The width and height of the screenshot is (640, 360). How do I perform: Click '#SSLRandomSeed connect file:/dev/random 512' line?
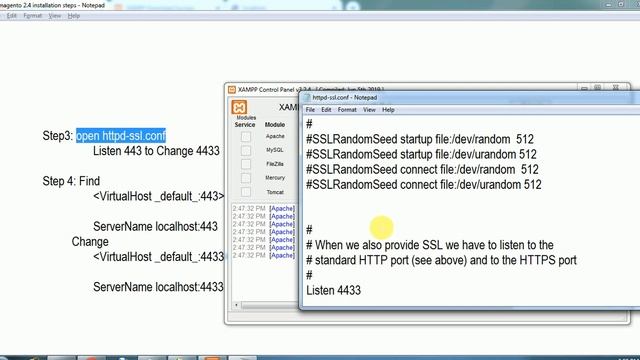click(422, 169)
